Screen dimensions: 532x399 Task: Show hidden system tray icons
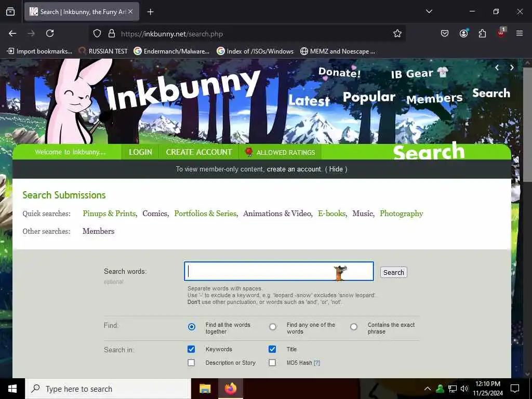[x=428, y=389]
